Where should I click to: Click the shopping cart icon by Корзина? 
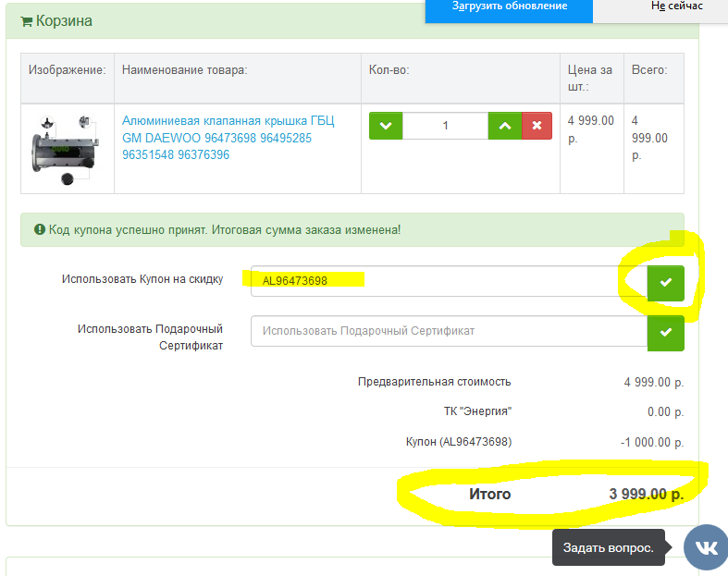[27, 21]
